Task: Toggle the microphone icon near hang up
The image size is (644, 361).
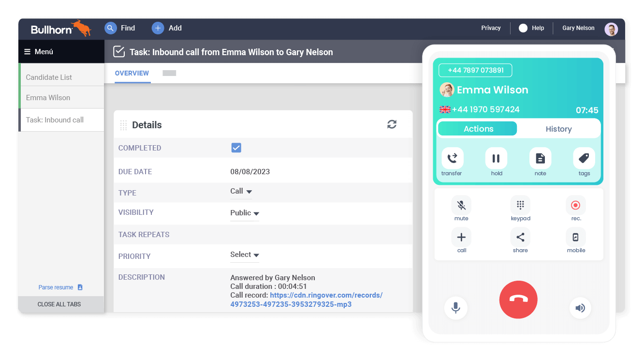Action: tap(456, 308)
